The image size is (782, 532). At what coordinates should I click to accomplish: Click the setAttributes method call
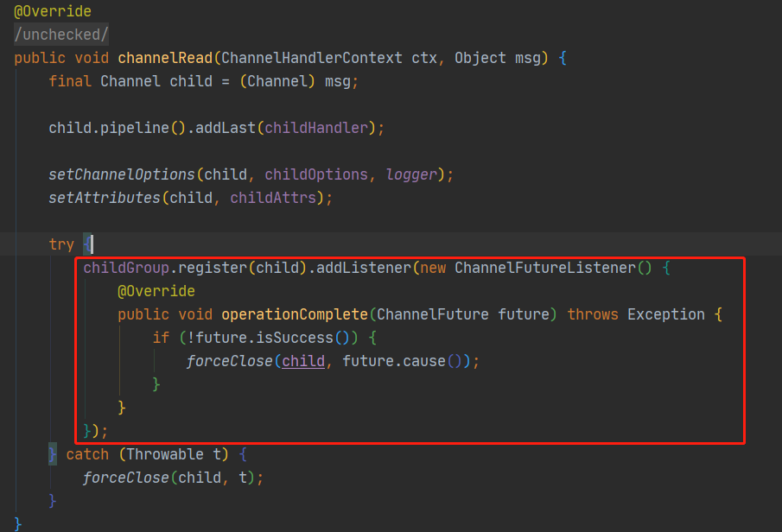(105, 198)
